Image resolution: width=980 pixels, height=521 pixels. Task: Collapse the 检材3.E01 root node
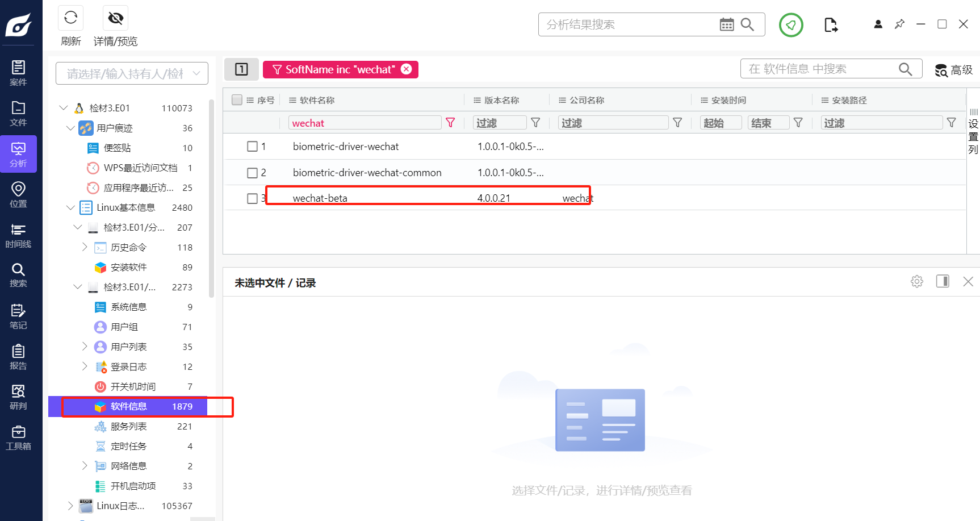tap(64, 108)
